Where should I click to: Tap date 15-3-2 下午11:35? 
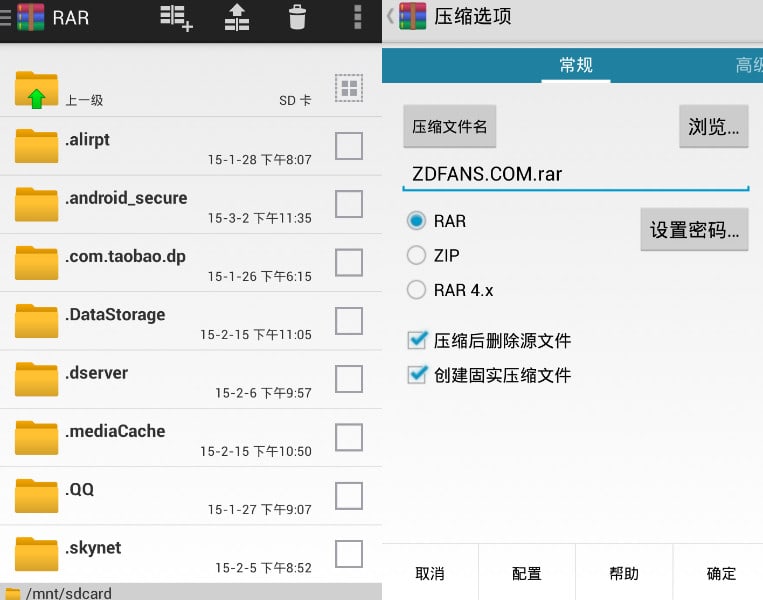[260, 218]
